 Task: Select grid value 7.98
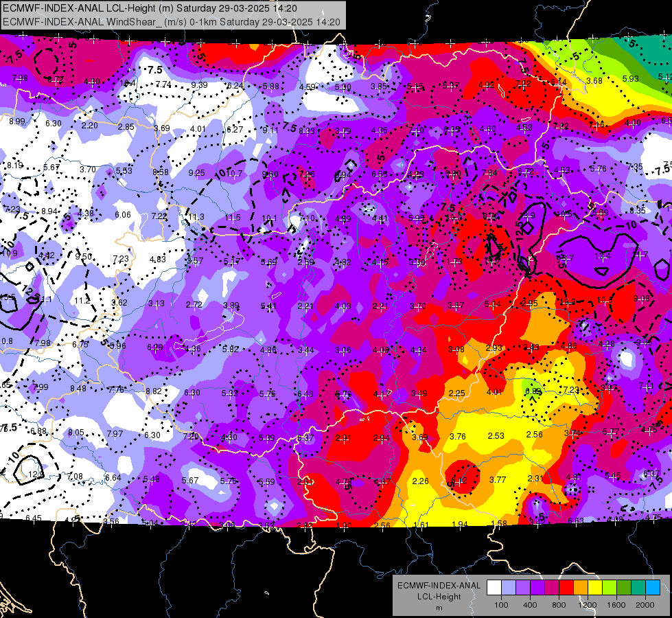[x=20, y=78]
